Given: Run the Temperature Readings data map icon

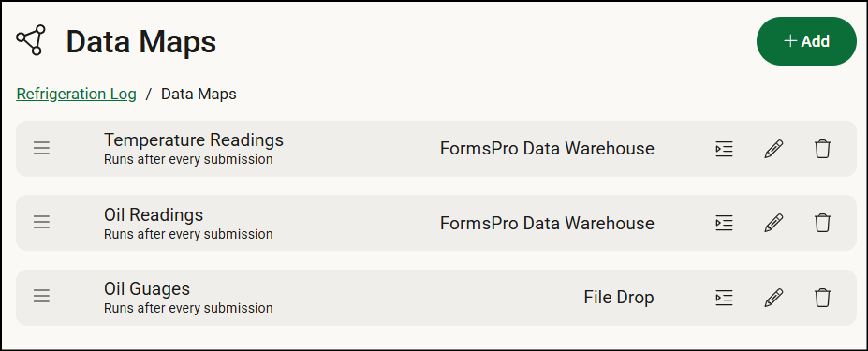Looking at the screenshot, I should coord(724,149).
